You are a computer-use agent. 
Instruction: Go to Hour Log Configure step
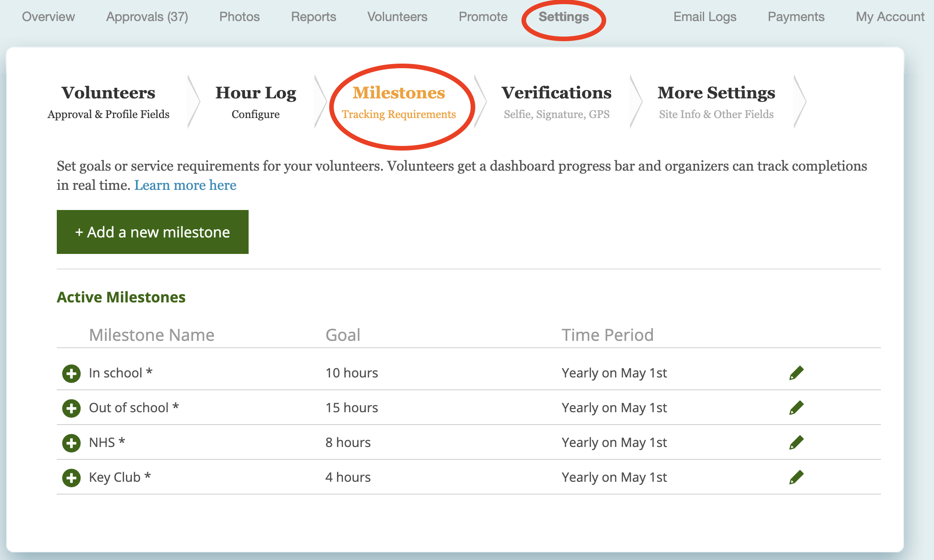pos(255,102)
